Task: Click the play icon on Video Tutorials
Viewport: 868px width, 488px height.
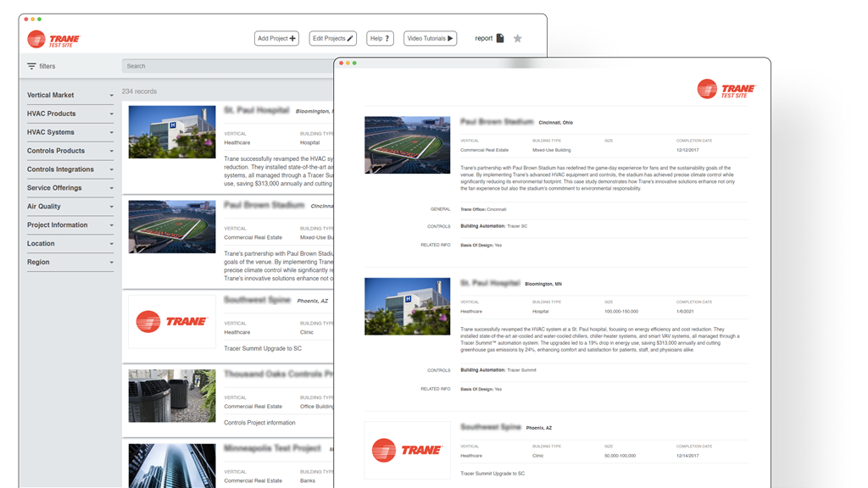Action: tap(450, 38)
